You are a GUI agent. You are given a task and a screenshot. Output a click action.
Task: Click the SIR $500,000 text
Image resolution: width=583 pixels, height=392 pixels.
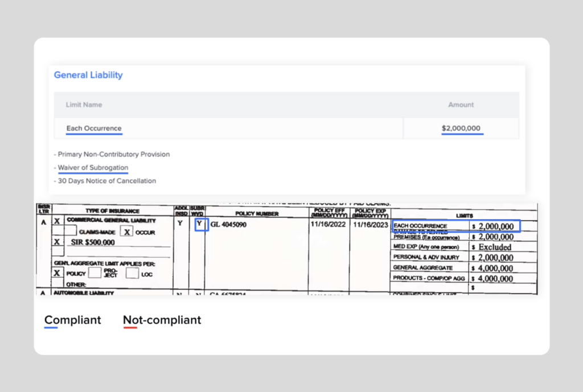click(x=93, y=242)
